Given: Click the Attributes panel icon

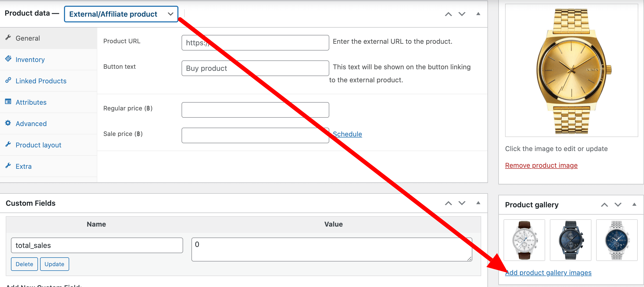Looking at the screenshot, I should pyautogui.click(x=8, y=102).
